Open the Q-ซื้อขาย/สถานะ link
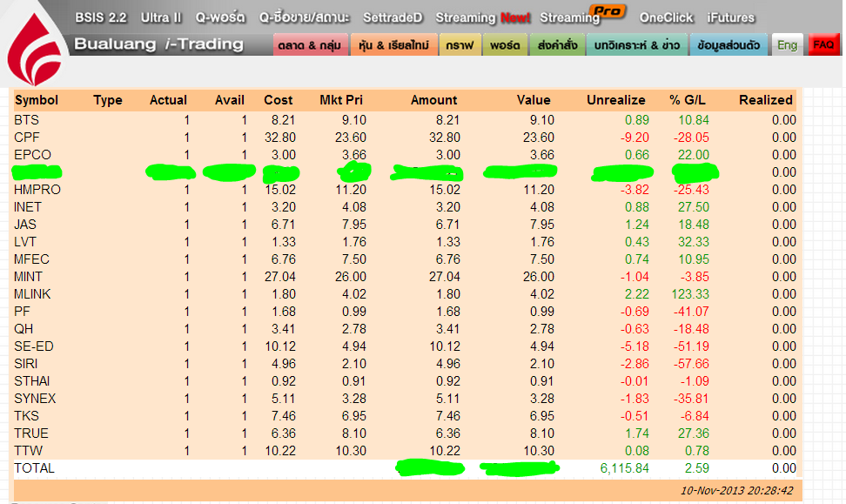 (x=305, y=17)
